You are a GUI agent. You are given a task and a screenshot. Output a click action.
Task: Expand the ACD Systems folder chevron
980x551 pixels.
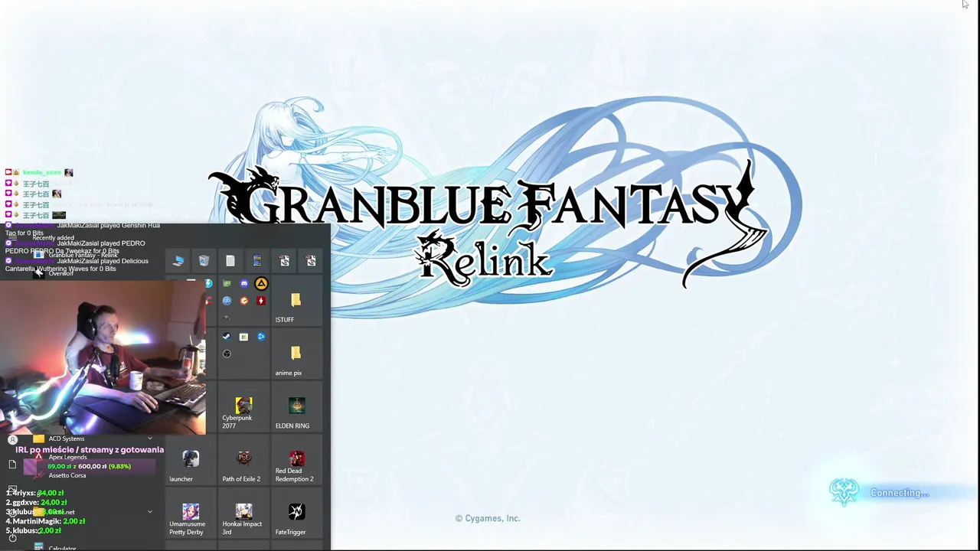coord(149,439)
